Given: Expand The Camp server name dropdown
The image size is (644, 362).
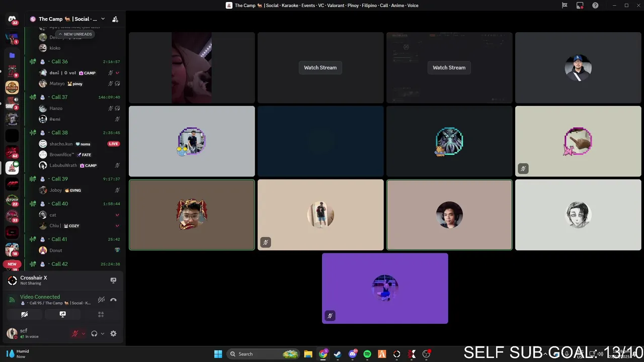Looking at the screenshot, I should (103, 19).
